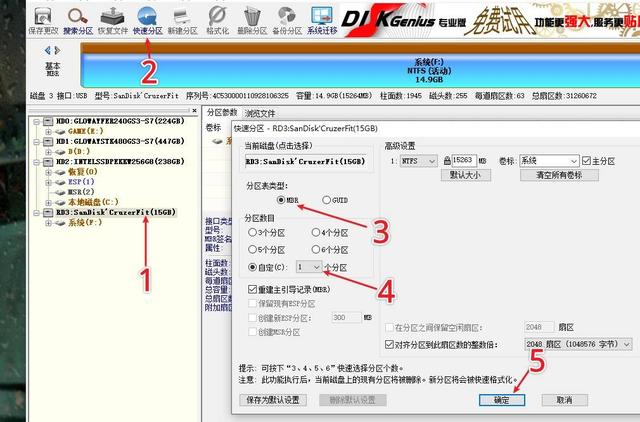Go to previous disk with left arrow
Viewport: 640px width, 422px height.
click(x=48, y=50)
